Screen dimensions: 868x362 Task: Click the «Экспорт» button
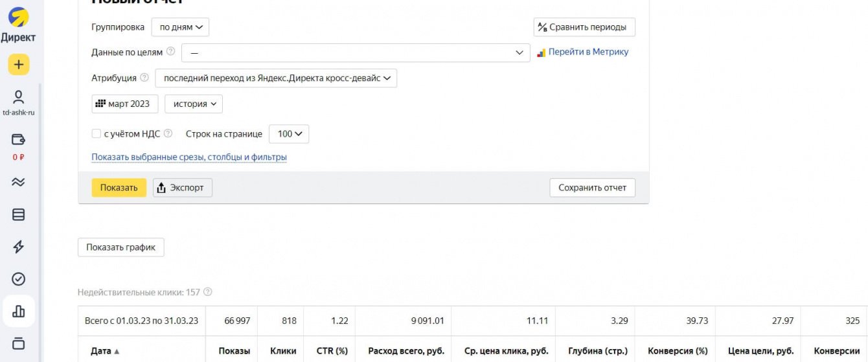click(183, 188)
